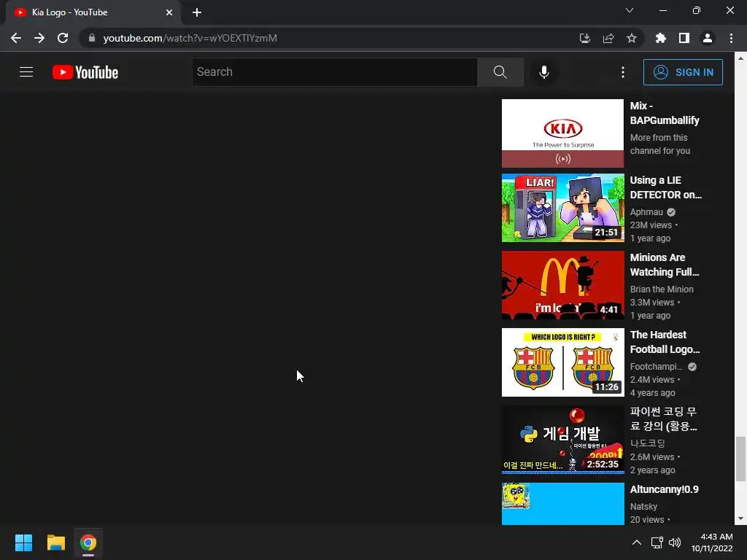
Task: Click the Natsky channel name
Action: click(643, 506)
